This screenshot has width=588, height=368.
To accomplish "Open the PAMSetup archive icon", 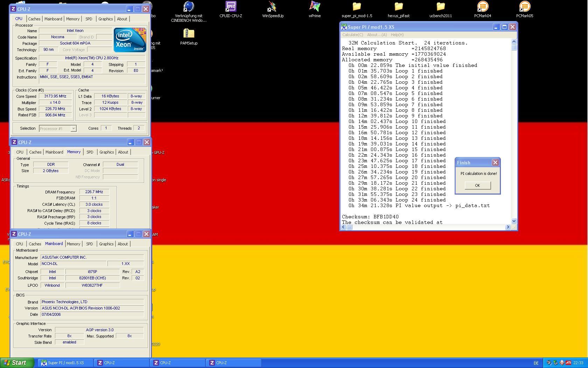I will [x=189, y=37].
